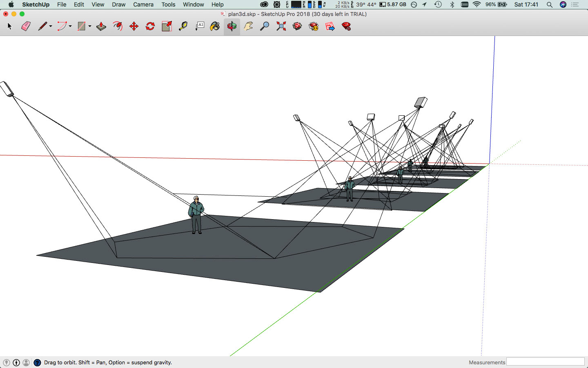This screenshot has height=368, width=588.
Task: Open the Line tool dropdown arrow
Action: click(x=51, y=27)
